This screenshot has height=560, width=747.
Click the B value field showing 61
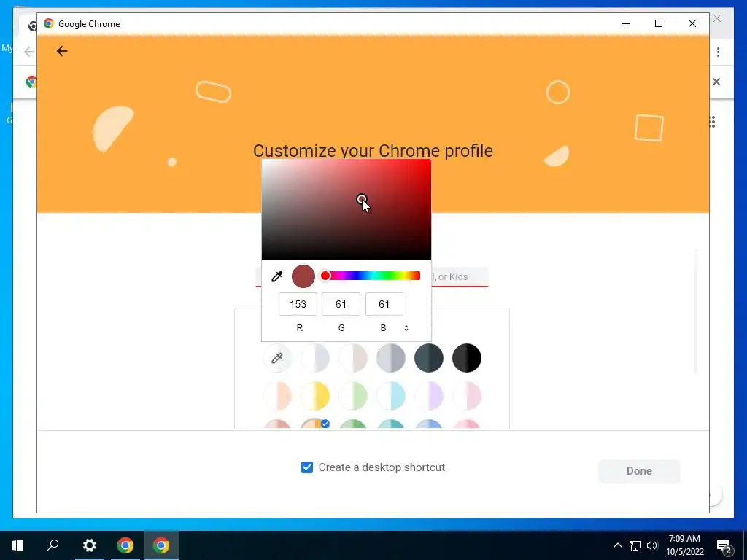point(384,304)
